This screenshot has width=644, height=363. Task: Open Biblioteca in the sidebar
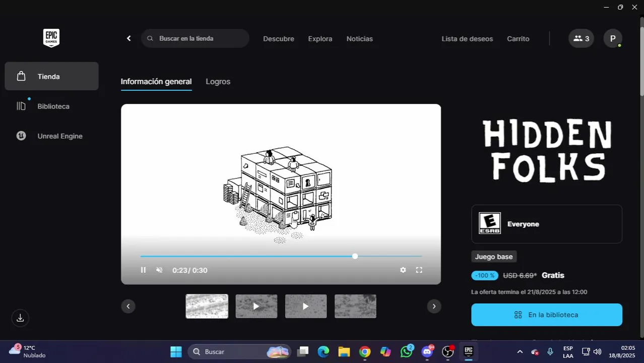[x=51, y=106]
